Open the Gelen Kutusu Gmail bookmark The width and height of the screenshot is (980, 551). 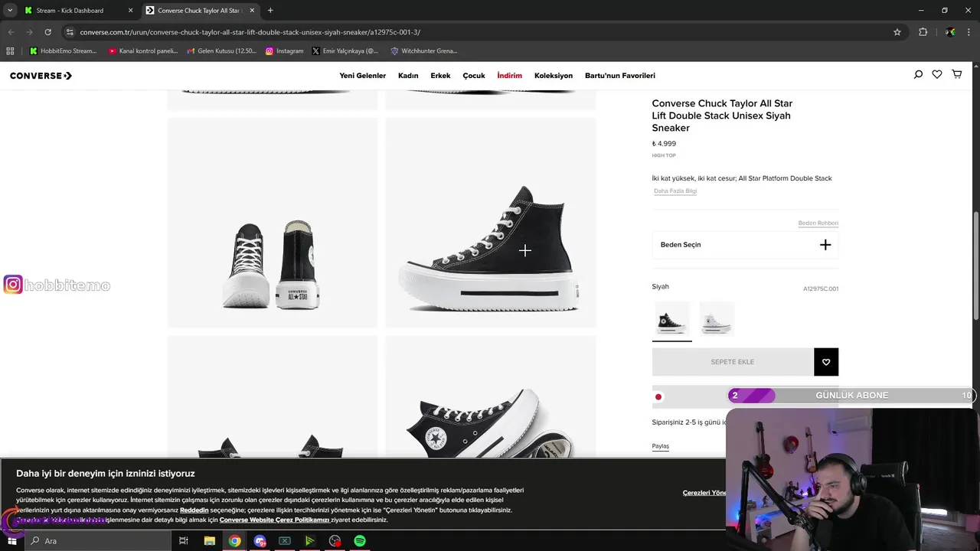pyautogui.click(x=221, y=51)
